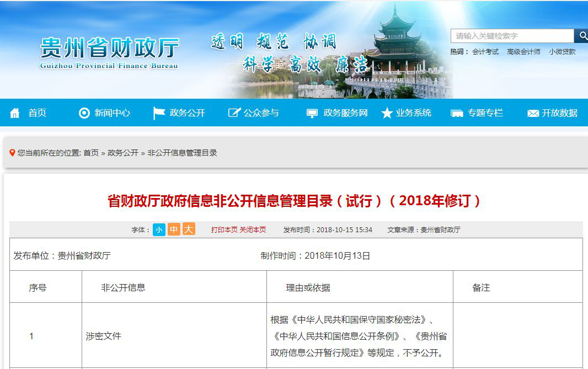Go to 首页 in the breadcrumb
Image resolution: width=588 pixels, height=369 pixels.
pos(91,153)
